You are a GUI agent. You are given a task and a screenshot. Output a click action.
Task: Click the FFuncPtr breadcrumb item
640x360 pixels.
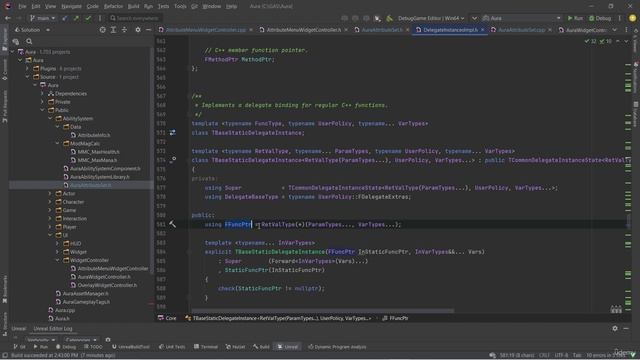[x=395, y=318]
